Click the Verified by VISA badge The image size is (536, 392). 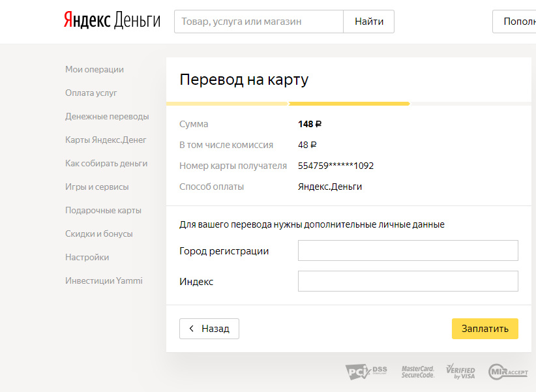point(460,372)
